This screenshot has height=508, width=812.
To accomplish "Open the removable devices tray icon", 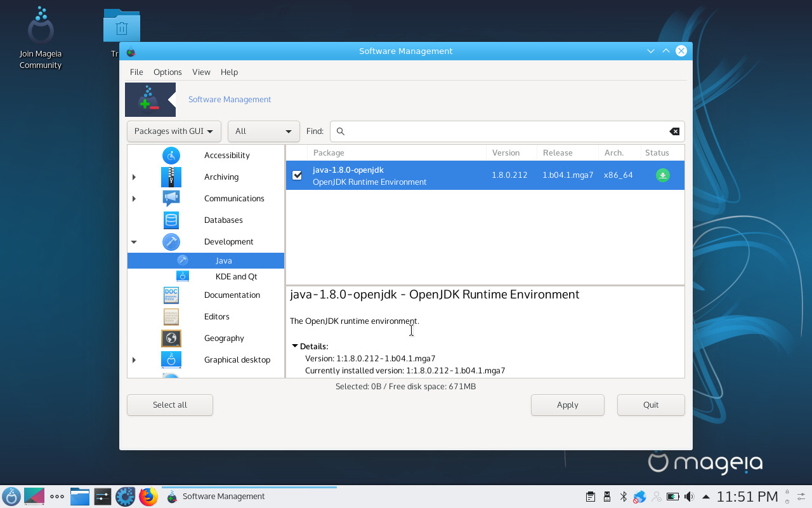I will [607, 497].
